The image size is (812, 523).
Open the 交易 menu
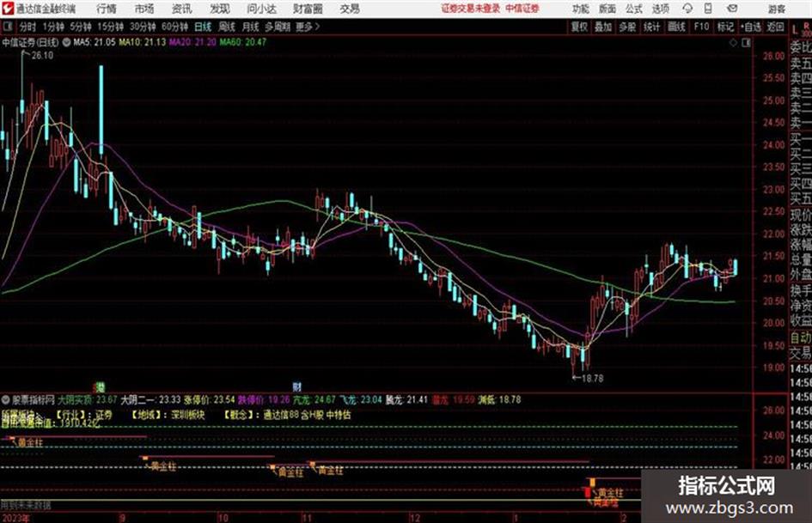(350, 9)
